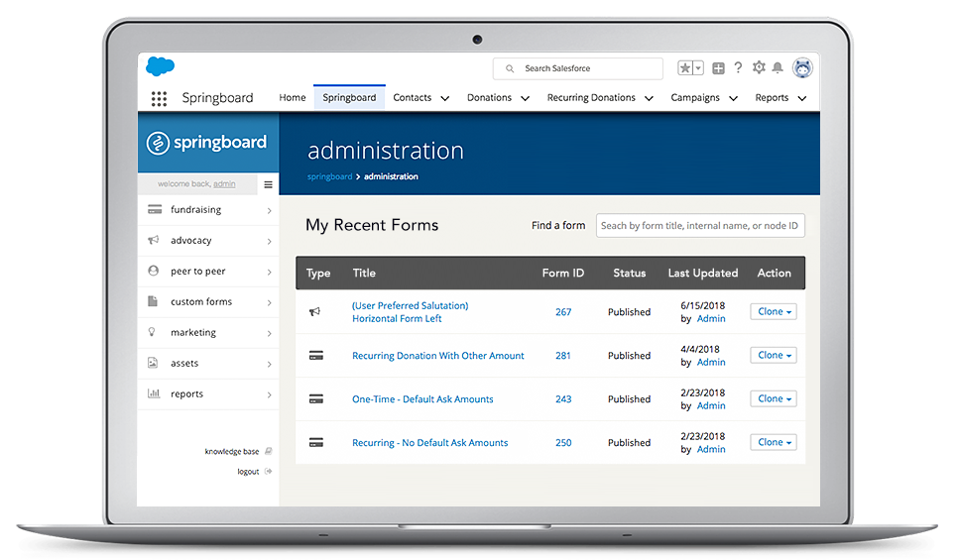Viewport: 958px width, 560px height.
Task: Click the Last Updated column header
Action: [702, 273]
